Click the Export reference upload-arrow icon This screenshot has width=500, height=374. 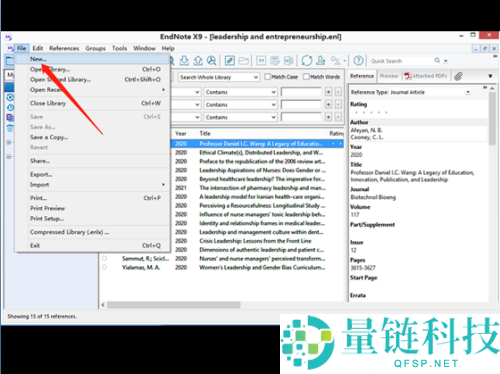(x=198, y=61)
